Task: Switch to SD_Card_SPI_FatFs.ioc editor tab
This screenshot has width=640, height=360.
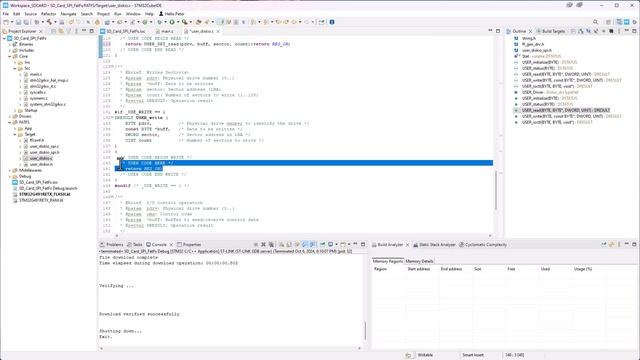Action: point(125,31)
